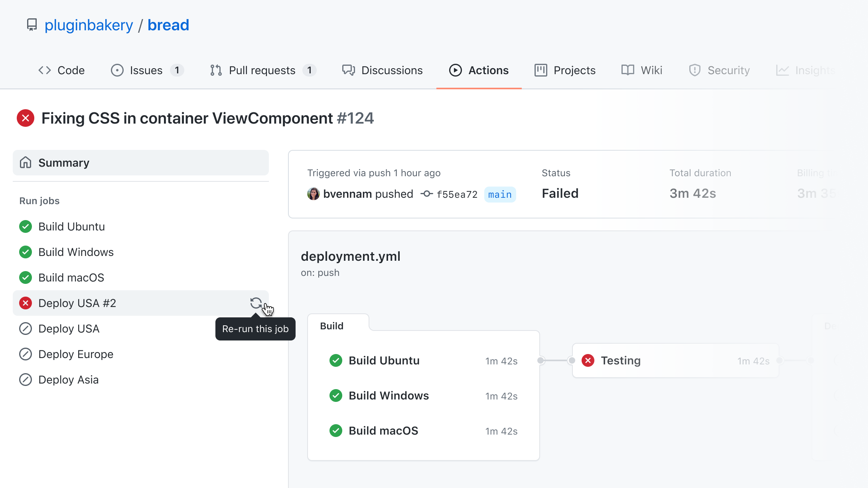The height and width of the screenshot is (488, 868).
Task: Click the skipped icon beside Deploy Asia
Action: pyautogui.click(x=26, y=380)
